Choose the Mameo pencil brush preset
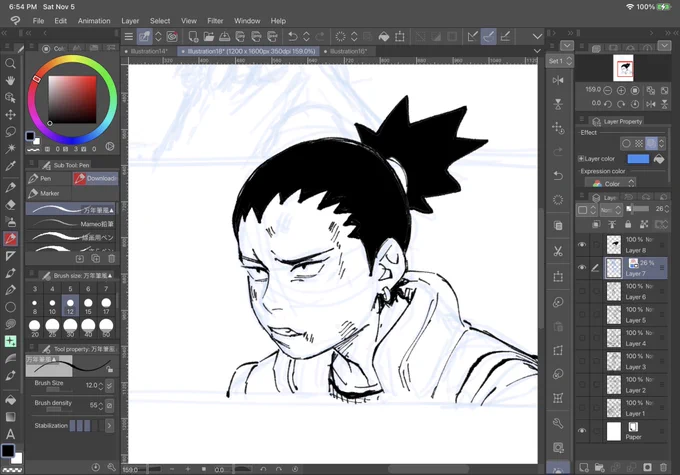 click(x=72, y=224)
